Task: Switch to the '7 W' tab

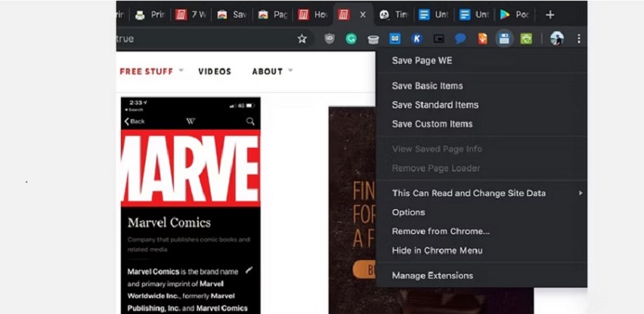Action: (x=191, y=15)
